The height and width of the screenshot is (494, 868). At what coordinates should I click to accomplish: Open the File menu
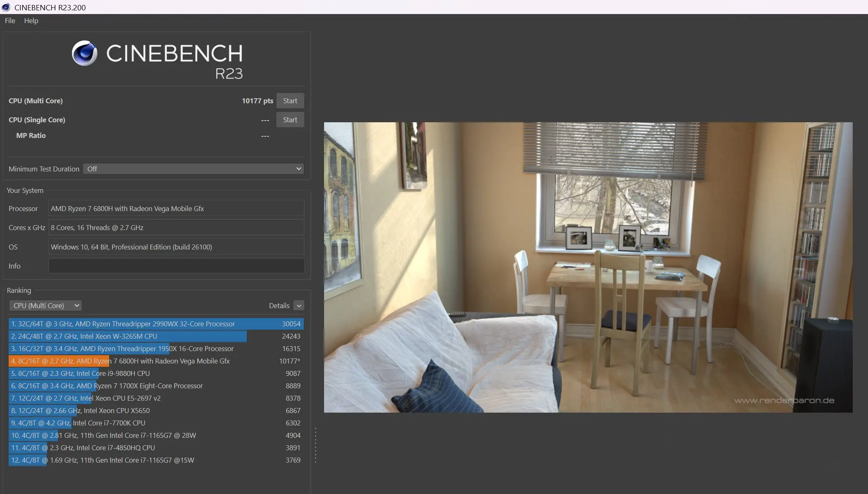point(10,21)
